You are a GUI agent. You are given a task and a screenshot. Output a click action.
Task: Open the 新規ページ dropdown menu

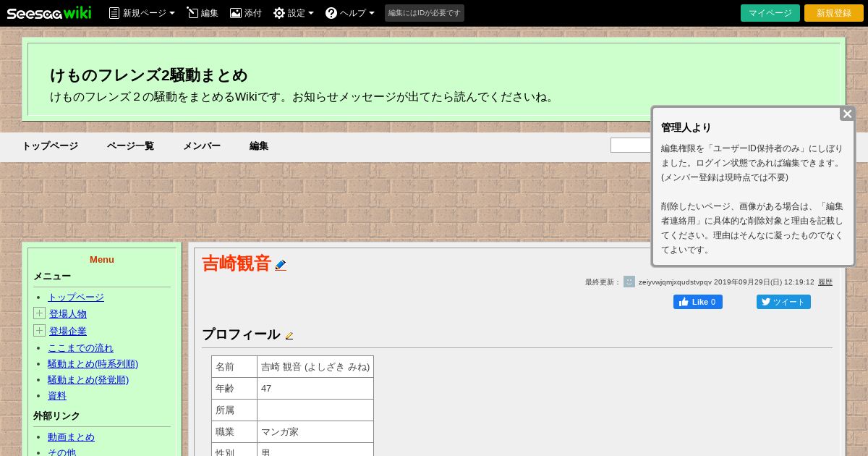[x=142, y=13]
